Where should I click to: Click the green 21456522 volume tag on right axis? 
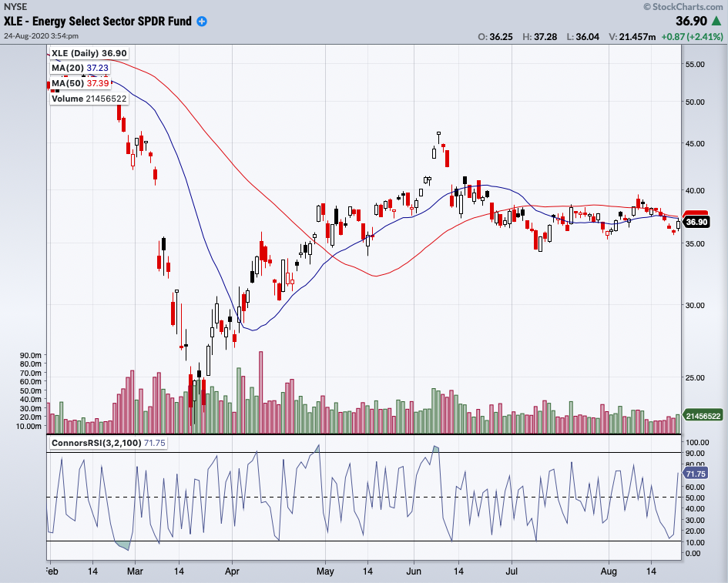[x=701, y=416]
